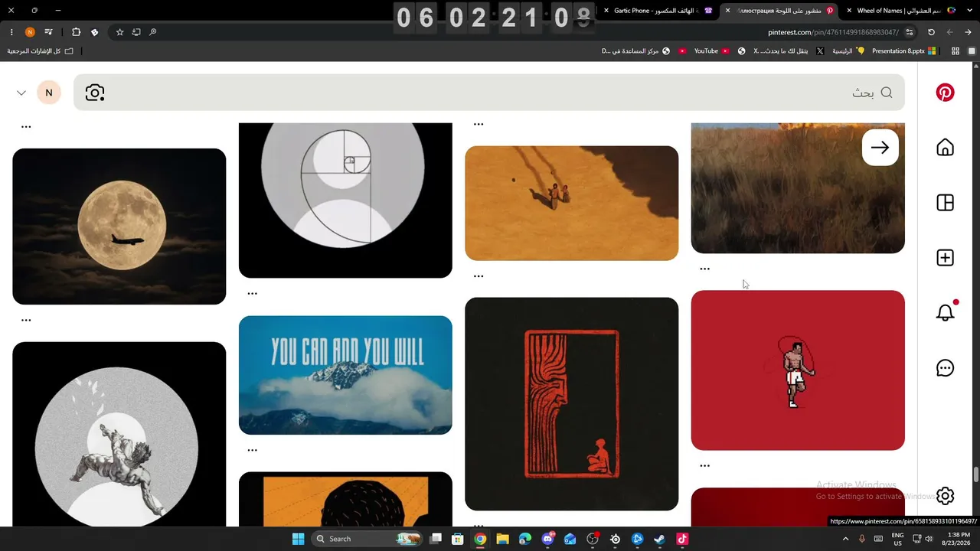Screen dimensions: 980x551
Task: Open Pinterest messages chat bubble
Action: pyautogui.click(x=945, y=368)
